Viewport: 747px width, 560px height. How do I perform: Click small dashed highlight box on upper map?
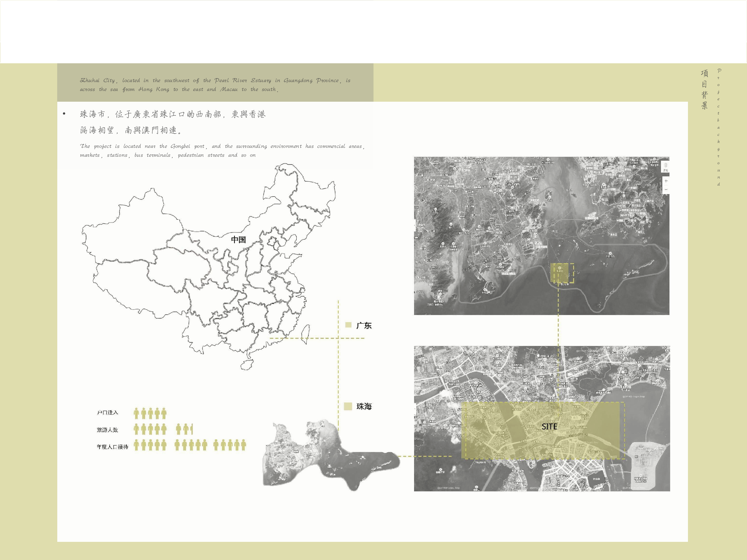562,273
